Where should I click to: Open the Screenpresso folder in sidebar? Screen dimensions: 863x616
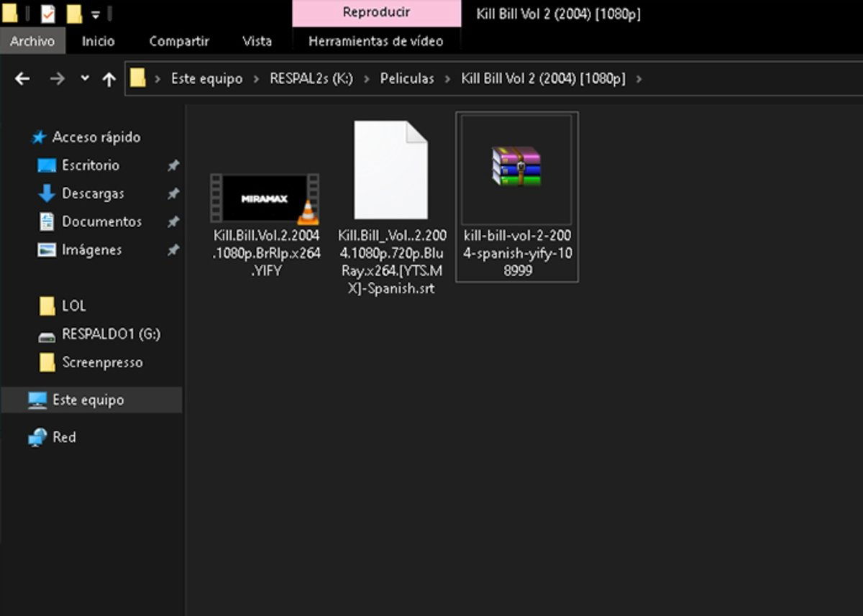(x=101, y=363)
